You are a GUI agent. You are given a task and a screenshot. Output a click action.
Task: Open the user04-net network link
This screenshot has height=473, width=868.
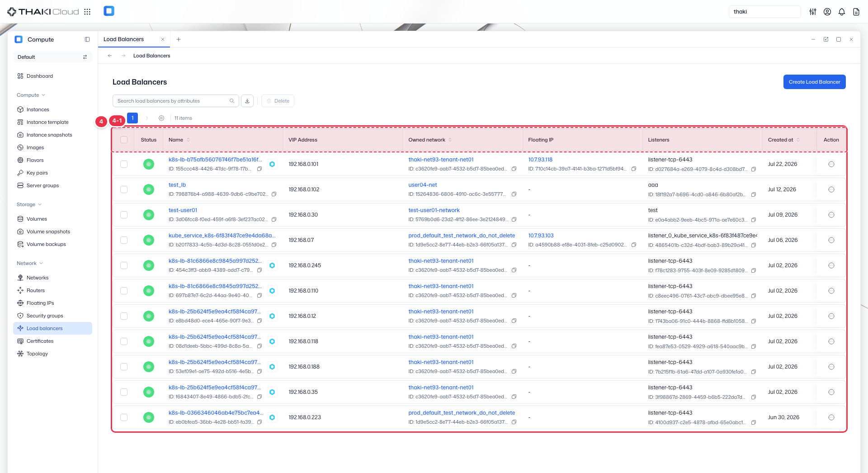(422, 185)
